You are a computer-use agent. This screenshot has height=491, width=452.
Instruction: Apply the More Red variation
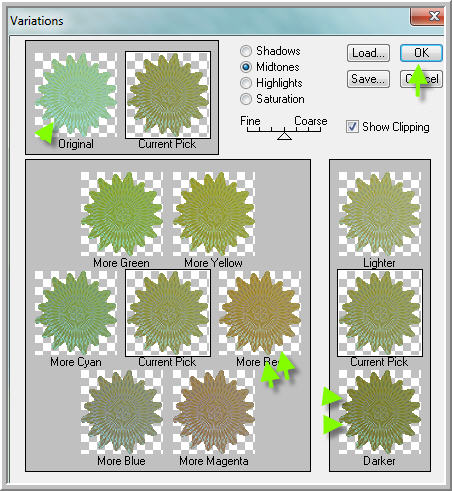click(x=260, y=313)
